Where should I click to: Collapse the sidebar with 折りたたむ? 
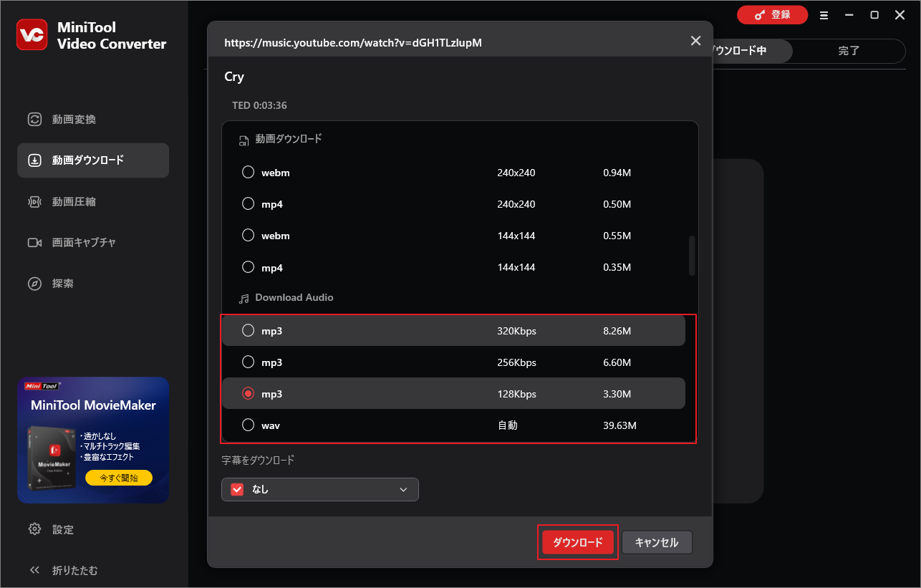pyautogui.click(x=63, y=570)
